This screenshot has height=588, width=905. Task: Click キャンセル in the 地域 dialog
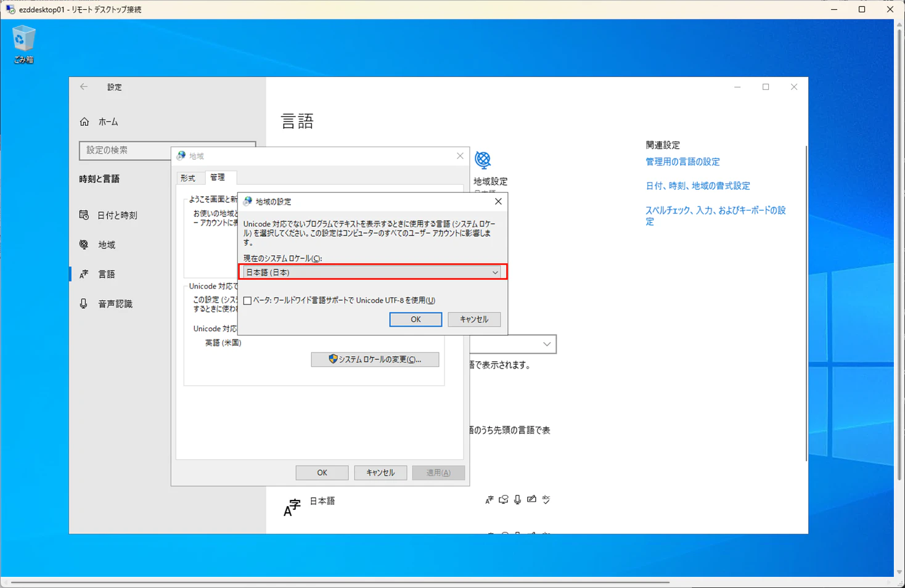pyautogui.click(x=380, y=473)
